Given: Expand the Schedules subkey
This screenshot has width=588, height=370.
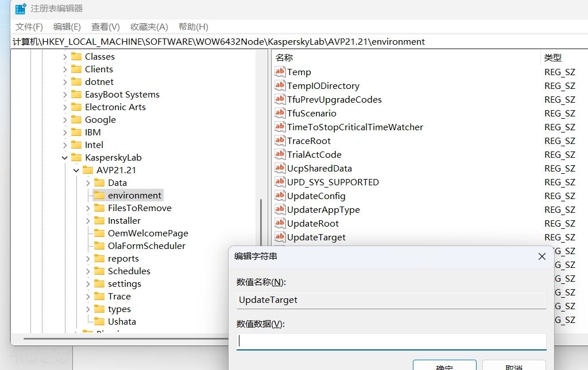Looking at the screenshot, I should (88, 271).
